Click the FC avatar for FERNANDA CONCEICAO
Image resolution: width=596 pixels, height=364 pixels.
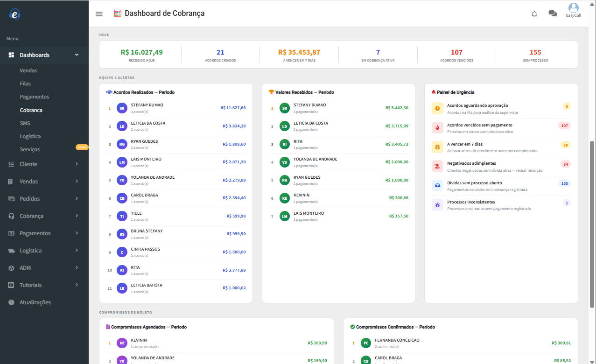tap(366, 343)
